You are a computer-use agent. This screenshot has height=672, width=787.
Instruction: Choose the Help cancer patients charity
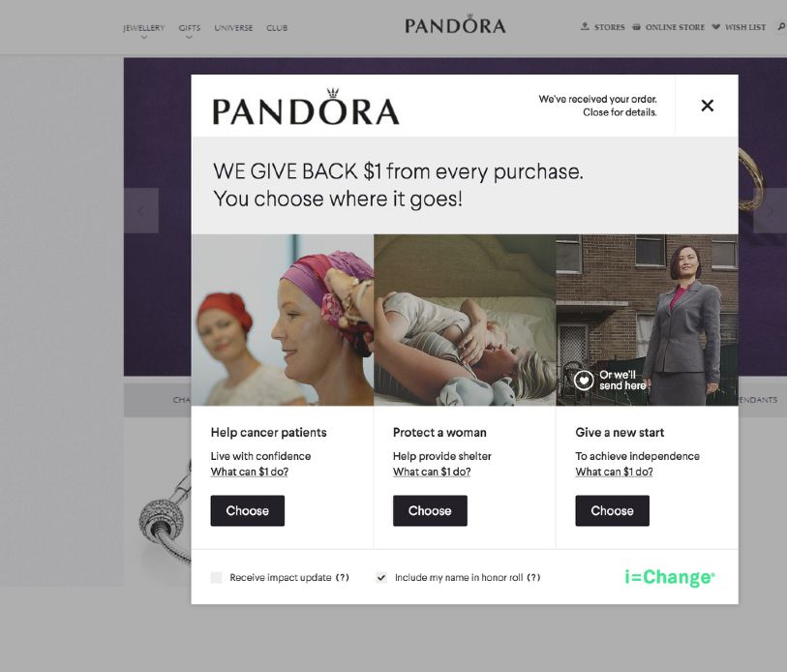pos(248,511)
